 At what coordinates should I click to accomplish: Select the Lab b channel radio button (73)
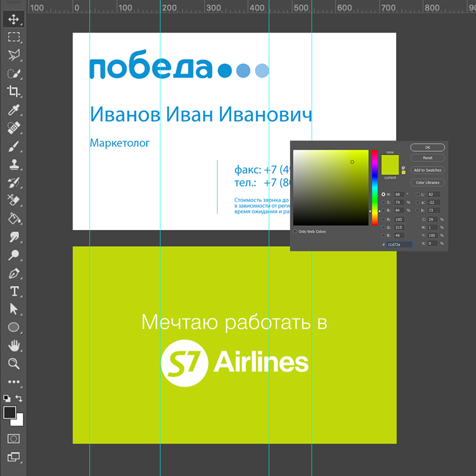click(417, 210)
